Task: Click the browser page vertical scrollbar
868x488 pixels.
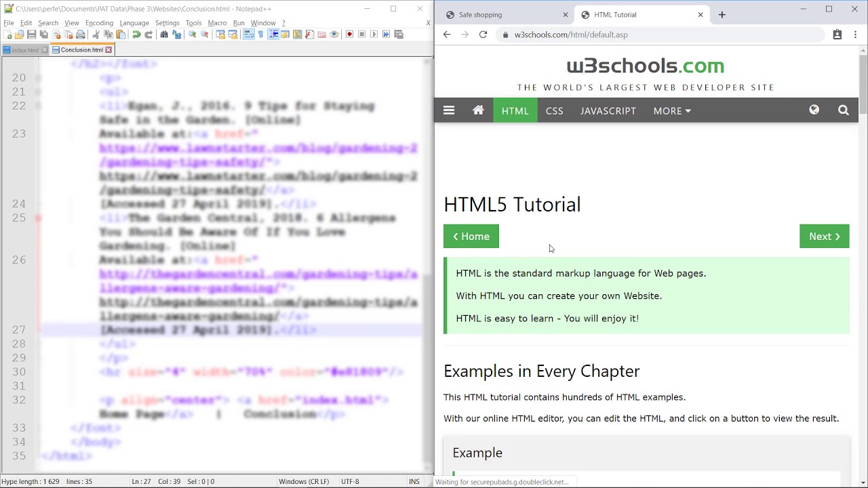Action: pyautogui.click(x=863, y=85)
